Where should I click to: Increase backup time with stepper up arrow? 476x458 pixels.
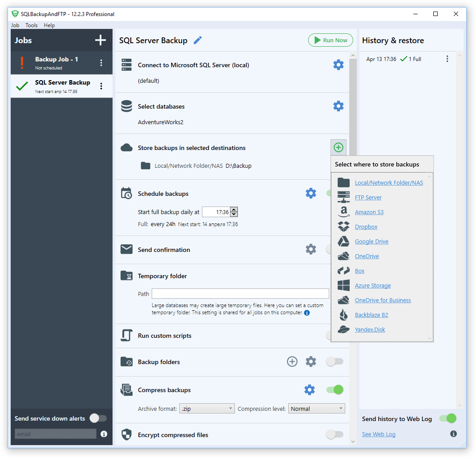pos(234,209)
